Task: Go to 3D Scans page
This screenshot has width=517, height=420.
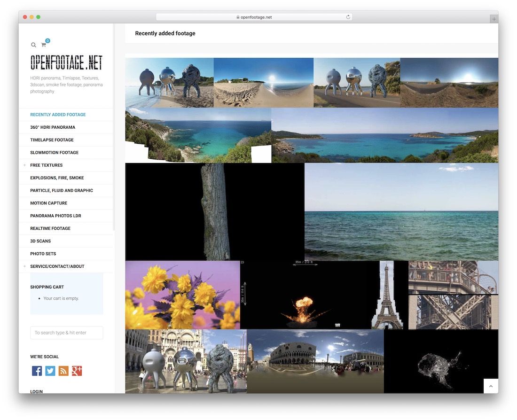Action: click(x=40, y=241)
